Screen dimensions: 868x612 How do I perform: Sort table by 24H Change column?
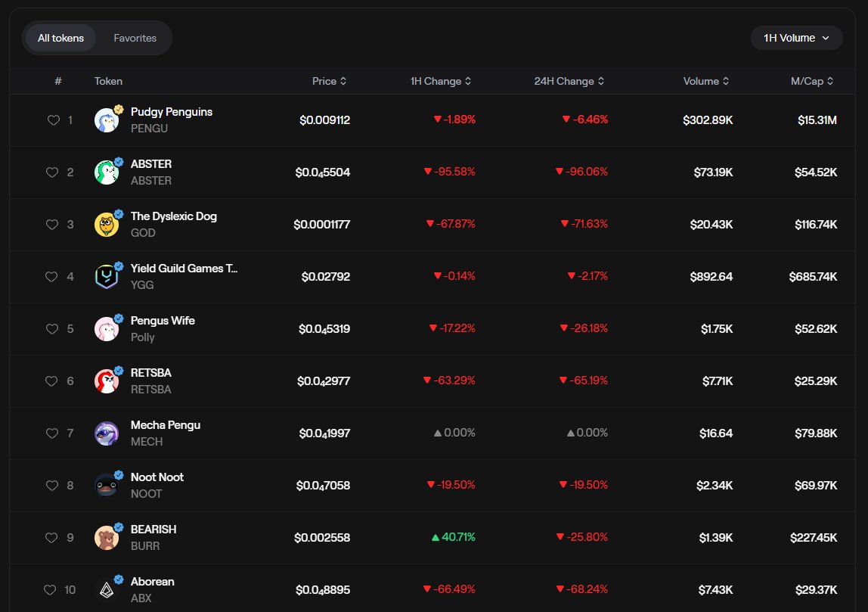click(569, 81)
